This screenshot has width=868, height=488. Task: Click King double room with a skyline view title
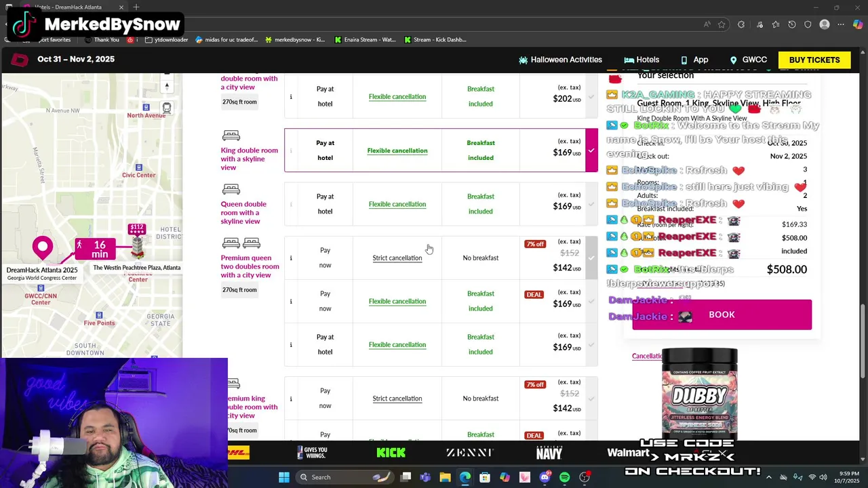click(249, 159)
